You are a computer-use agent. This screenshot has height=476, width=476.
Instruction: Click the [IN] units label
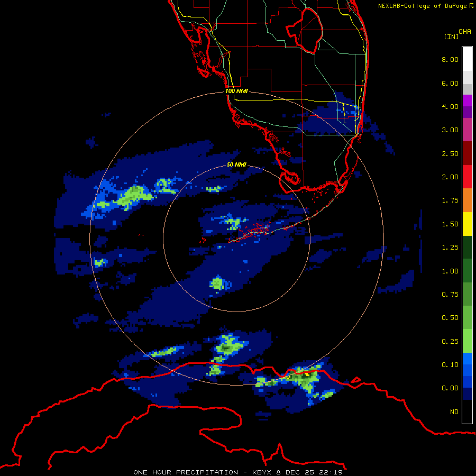click(x=451, y=36)
